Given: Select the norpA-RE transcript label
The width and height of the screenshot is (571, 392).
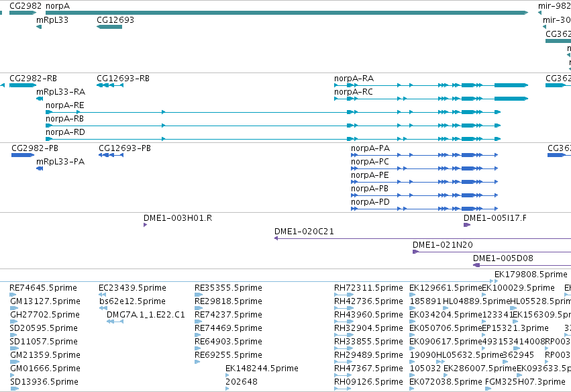Looking at the screenshot, I should point(65,105).
